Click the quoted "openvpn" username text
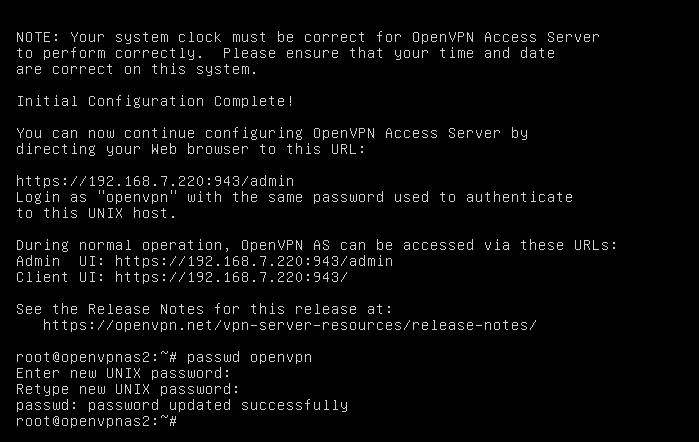This screenshot has height=442, width=699. [137, 197]
